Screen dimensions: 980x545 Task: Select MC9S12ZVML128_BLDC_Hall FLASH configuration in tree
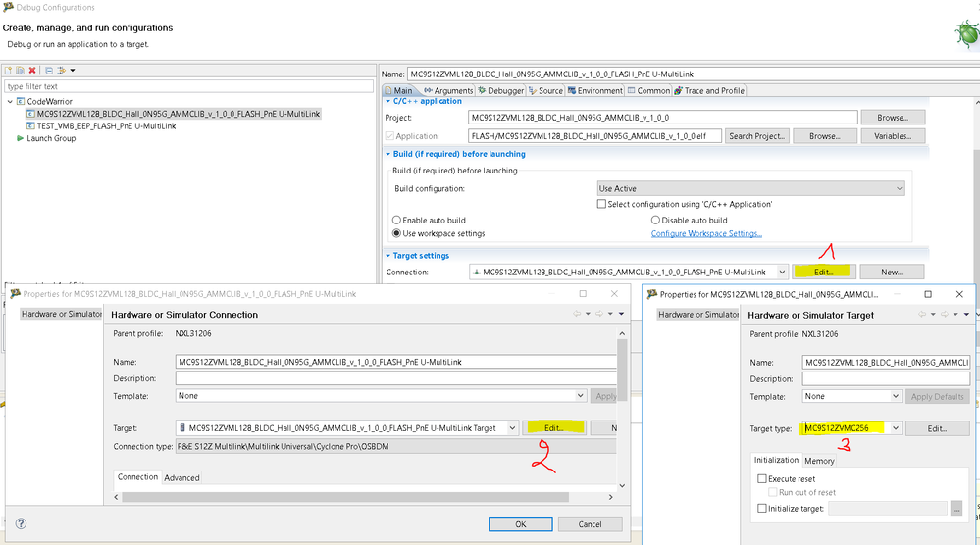[x=173, y=114]
